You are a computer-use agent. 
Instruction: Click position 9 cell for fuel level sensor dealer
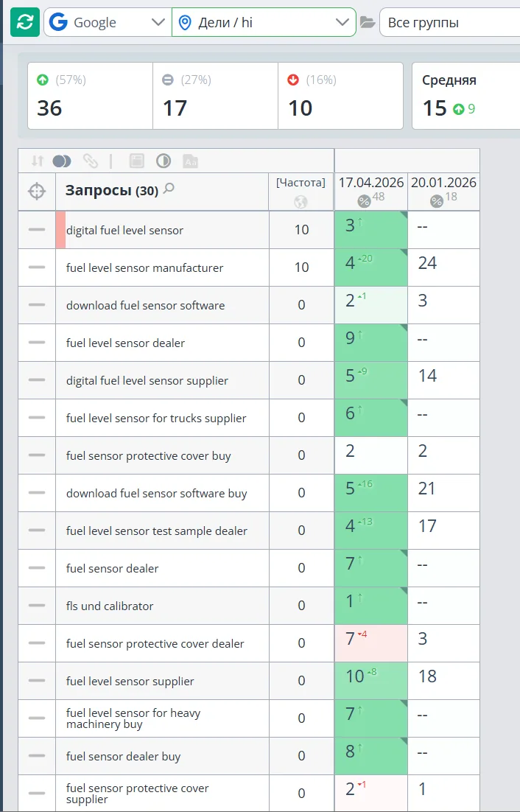(371, 343)
